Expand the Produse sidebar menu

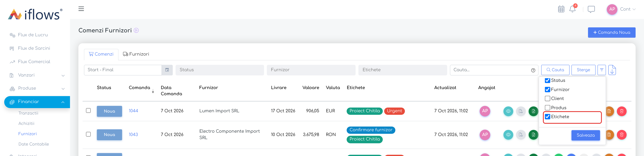click(37, 88)
